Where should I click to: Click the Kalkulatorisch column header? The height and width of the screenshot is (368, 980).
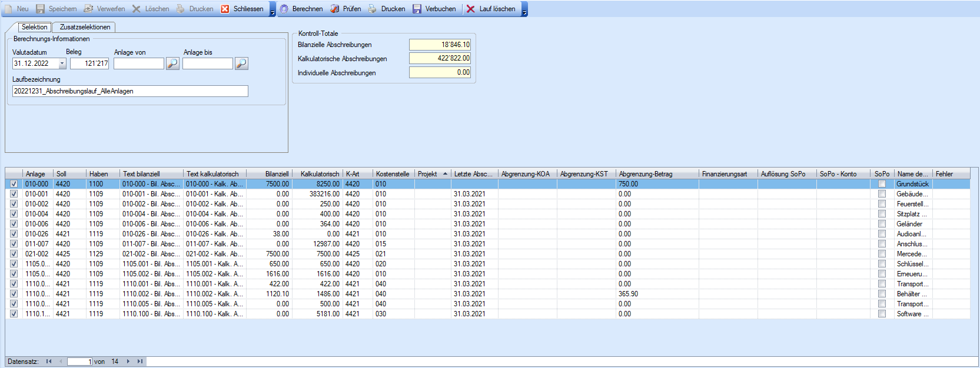320,174
